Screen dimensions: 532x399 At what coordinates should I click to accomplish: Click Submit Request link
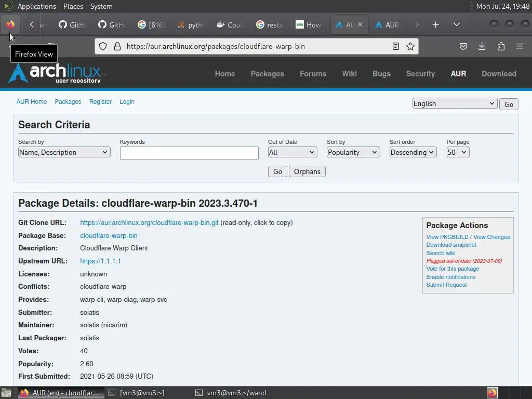(x=446, y=285)
